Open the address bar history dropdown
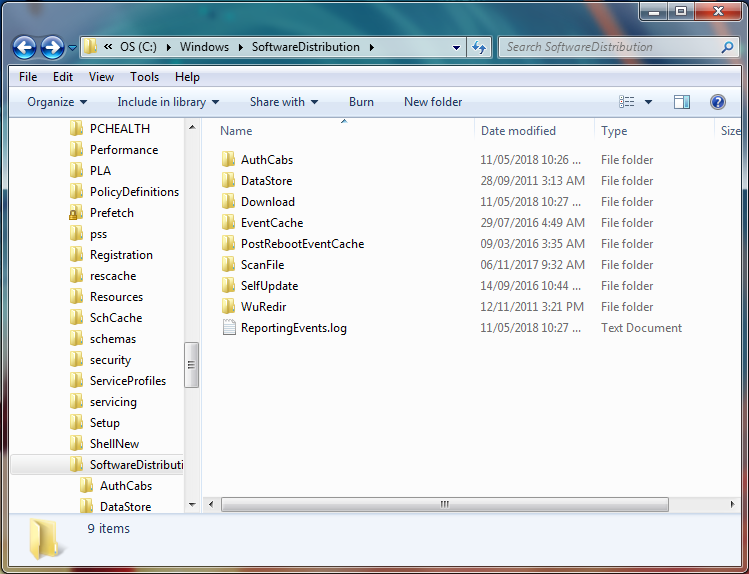 456,48
